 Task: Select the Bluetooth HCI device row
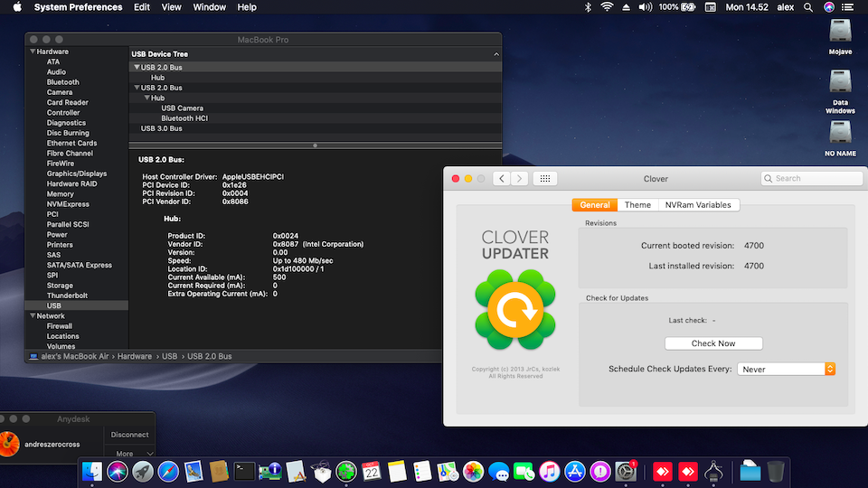[x=316, y=118]
